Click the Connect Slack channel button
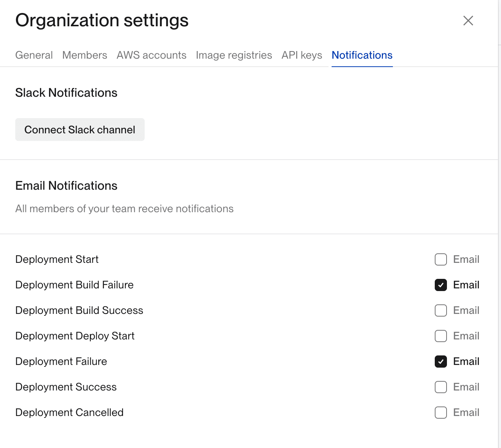Viewport: 501px width, 448px height. coord(80,130)
